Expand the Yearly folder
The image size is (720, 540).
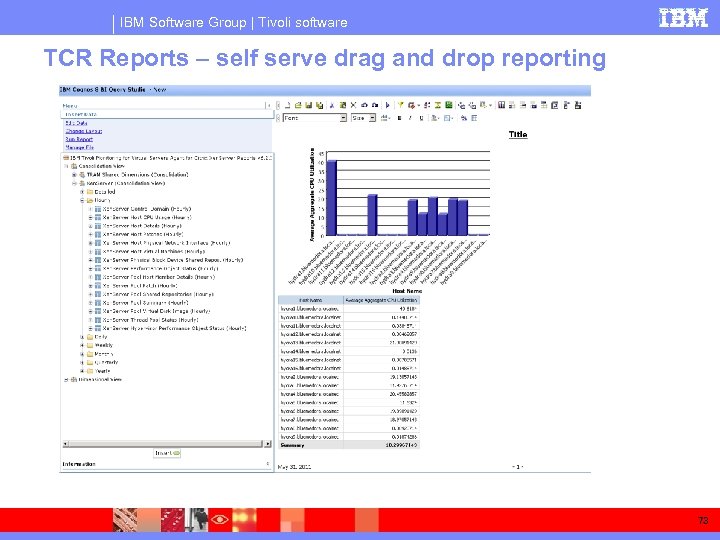tap(82, 371)
